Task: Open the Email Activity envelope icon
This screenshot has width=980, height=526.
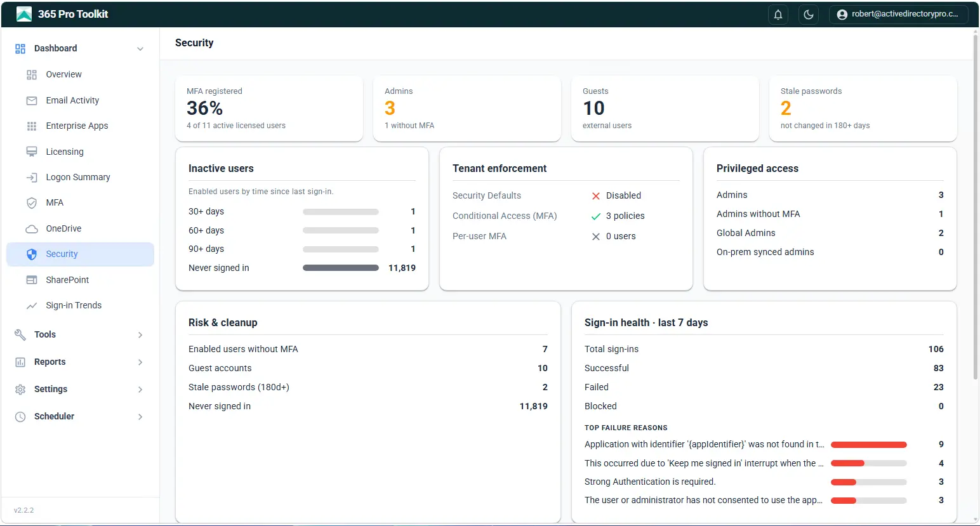Action: click(32, 100)
